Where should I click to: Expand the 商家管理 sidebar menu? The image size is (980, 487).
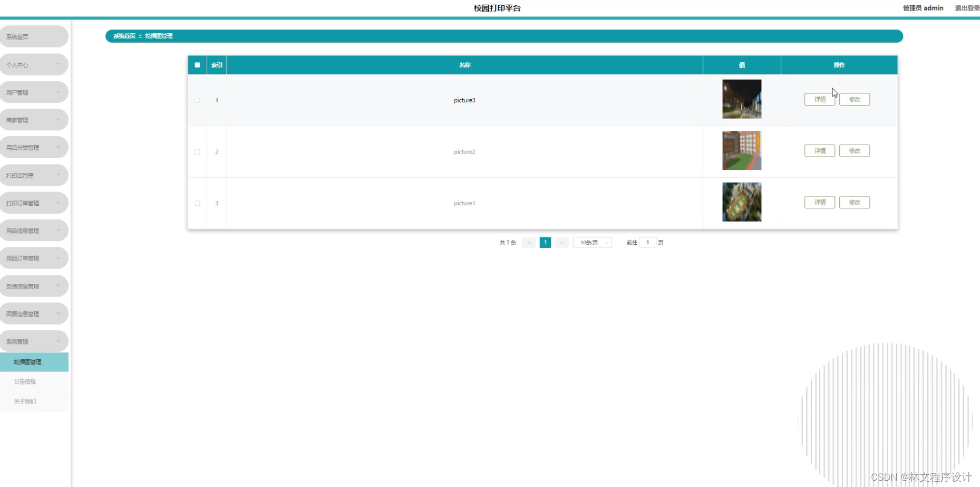[x=34, y=120]
